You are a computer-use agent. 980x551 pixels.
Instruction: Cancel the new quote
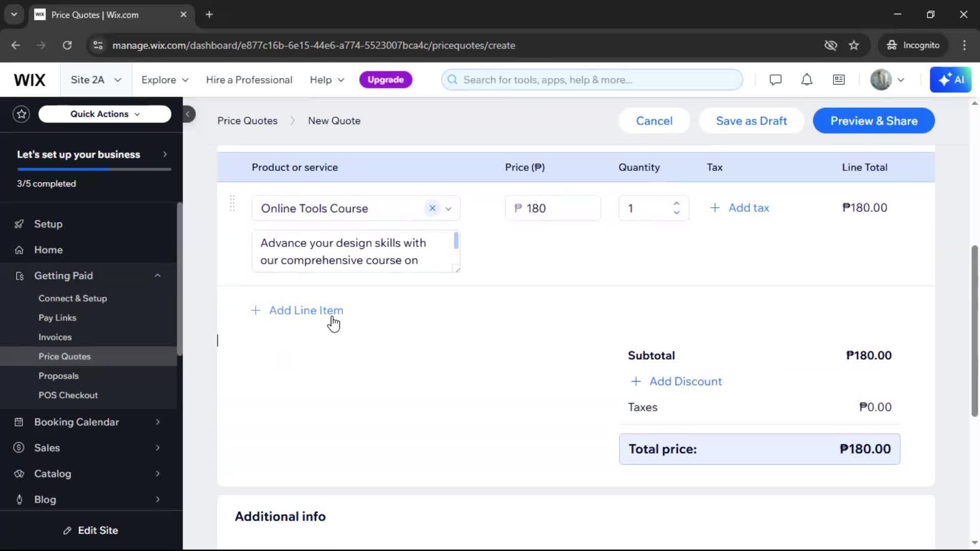(654, 121)
